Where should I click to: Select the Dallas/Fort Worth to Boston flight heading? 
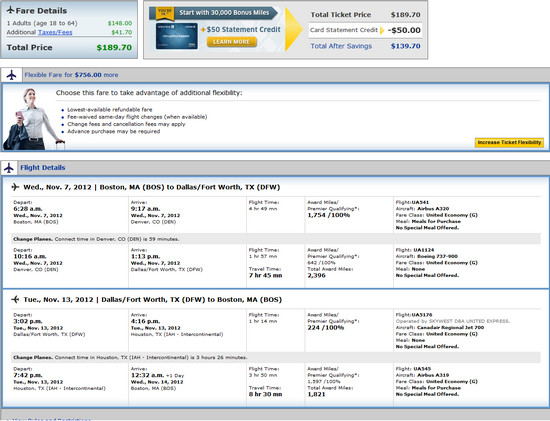click(x=153, y=300)
